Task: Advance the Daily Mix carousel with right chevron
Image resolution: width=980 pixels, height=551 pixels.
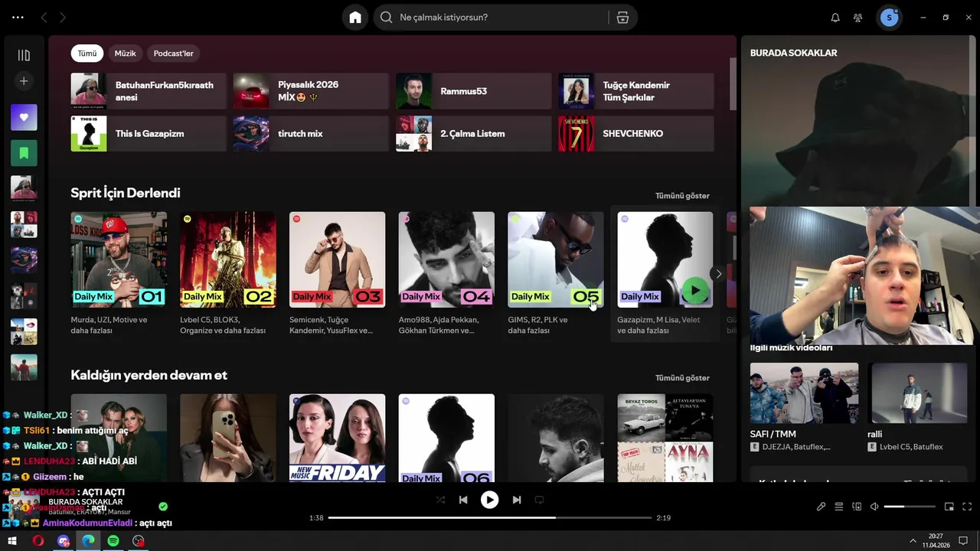Action: pyautogui.click(x=718, y=274)
